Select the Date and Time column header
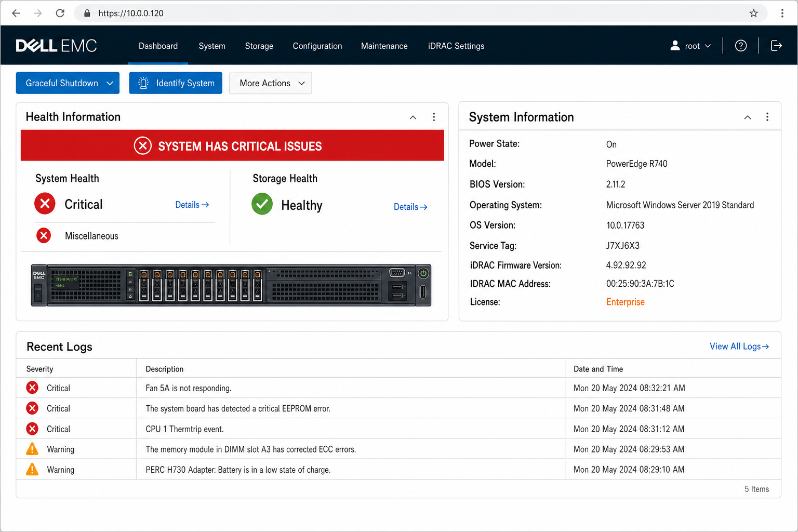Screen dimensions: 798x532 598,369
